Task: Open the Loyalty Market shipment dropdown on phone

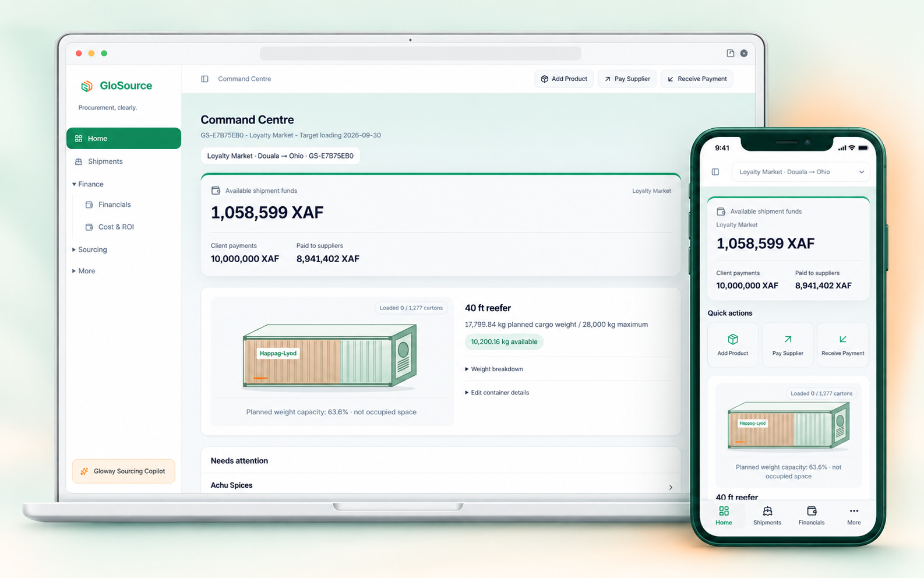Action: point(801,172)
